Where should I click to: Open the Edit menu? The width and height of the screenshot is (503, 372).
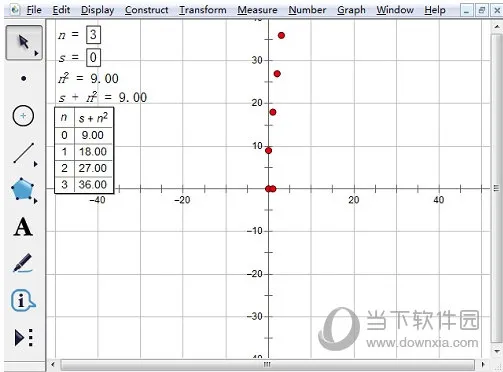61,10
